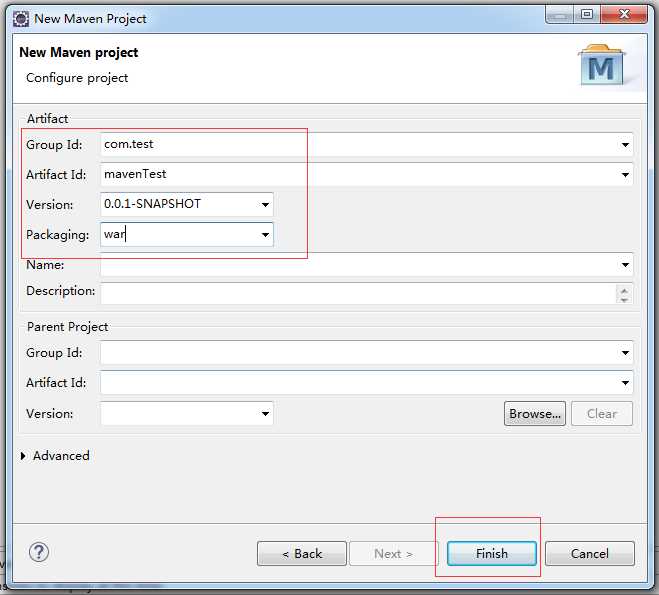
Task: Open the Parent Project Artifact Id dropdown arrow
Action: coord(625,383)
